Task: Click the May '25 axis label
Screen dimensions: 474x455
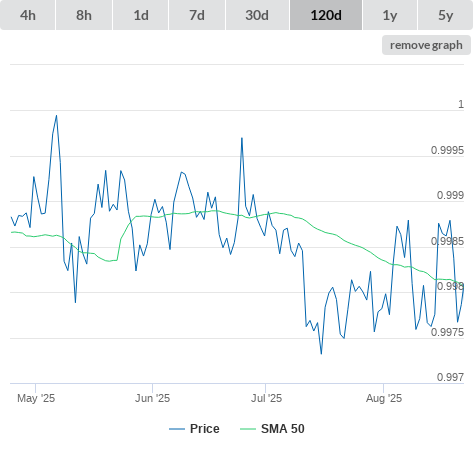Action: pyautogui.click(x=36, y=398)
